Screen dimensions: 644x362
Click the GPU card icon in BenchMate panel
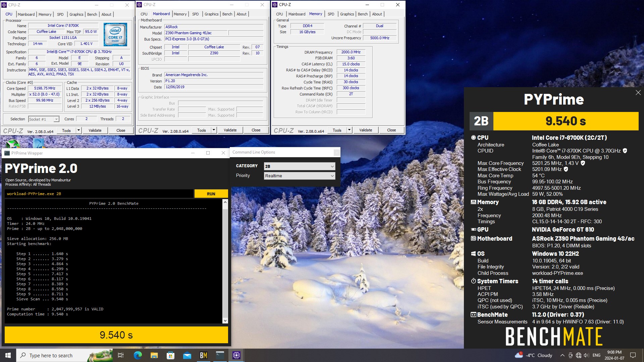click(x=473, y=230)
